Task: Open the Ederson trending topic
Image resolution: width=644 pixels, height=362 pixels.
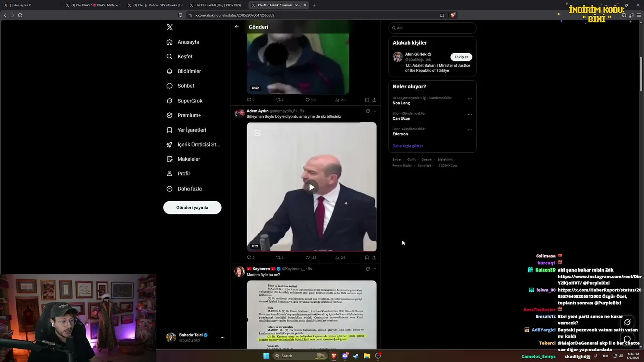Action: click(x=400, y=134)
